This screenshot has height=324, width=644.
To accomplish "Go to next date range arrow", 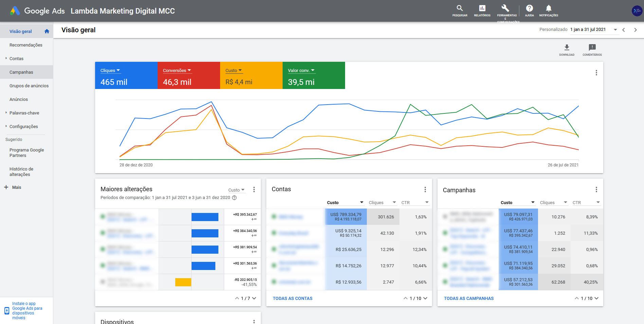I will (635, 30).
